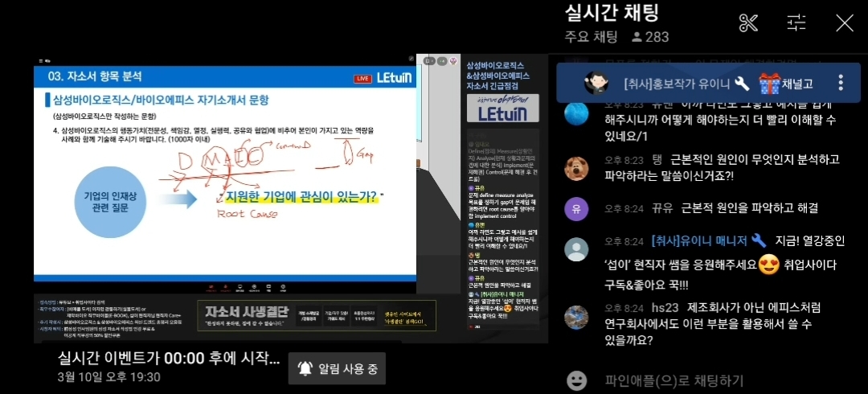This screenshot has height=394, width=868.
Task: Tap the viewer count person icon
Action: click(x=637, y=37)
